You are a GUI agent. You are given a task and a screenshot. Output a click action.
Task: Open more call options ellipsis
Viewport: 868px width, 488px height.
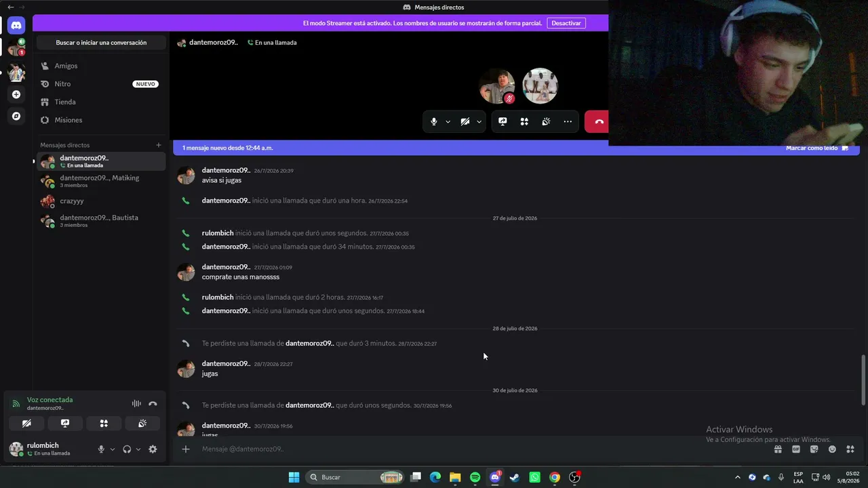tap(568, 122)
